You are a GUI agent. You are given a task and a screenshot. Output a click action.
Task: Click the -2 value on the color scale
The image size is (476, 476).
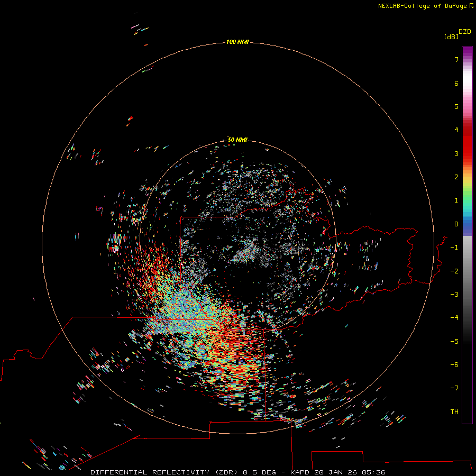click(454, 271)
